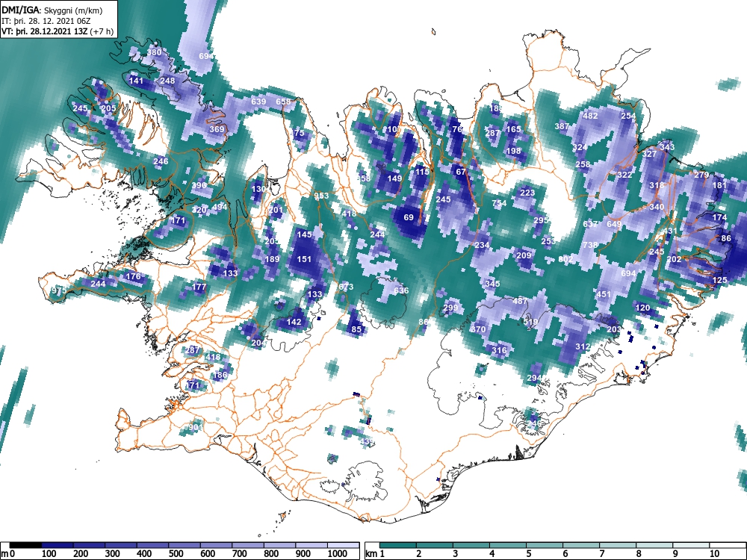
Task: Click the visibility value 316
Action: click(x=499, y=350)
